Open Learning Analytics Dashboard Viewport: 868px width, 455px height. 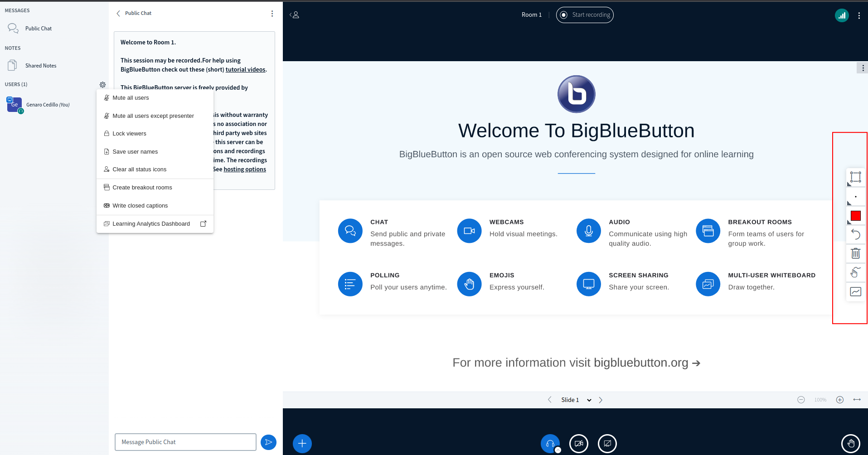(155, 224)
